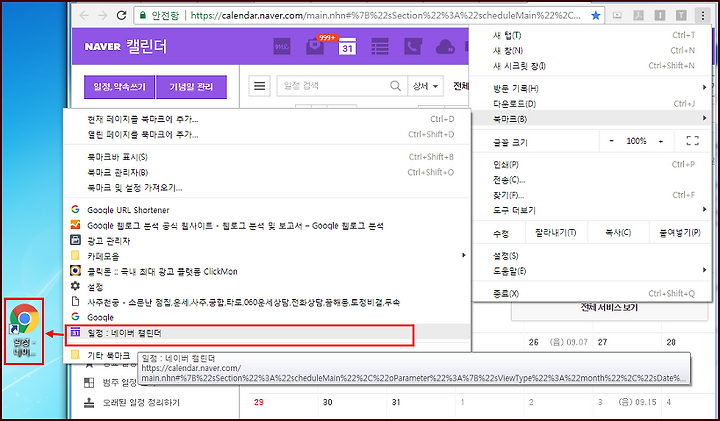Open the 사주천궁 bookmark entry

click(x=267, y=302)
